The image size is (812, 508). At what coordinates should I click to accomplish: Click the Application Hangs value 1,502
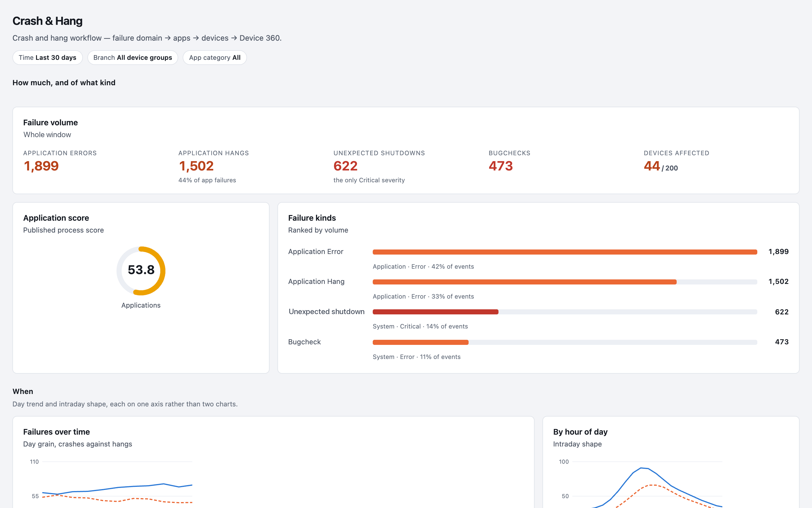196,166
